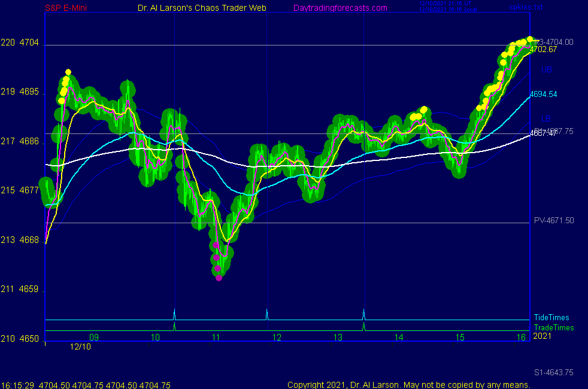Click the 4694.54 cyan average value
Image resolution: width=588 pixels, height=389 pixels.
coord(543,95)
